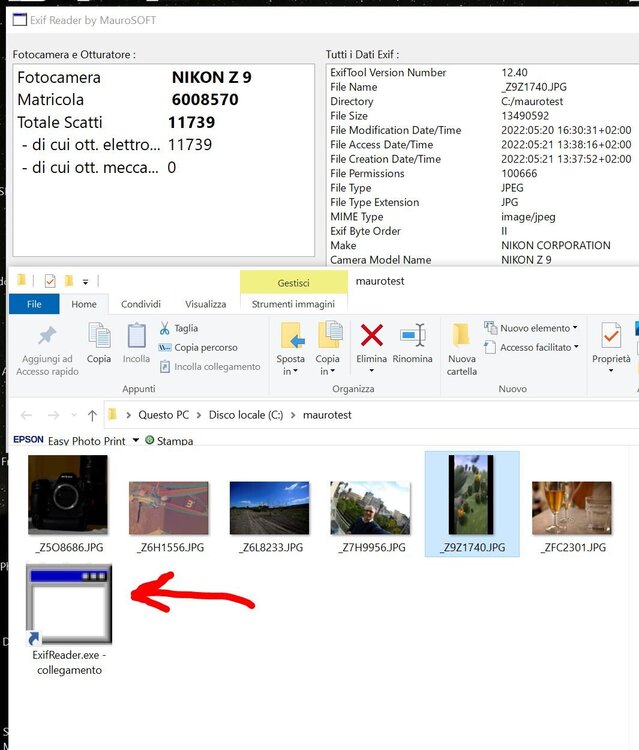This screenshot has height=750, width=639.
Task: Click Copia percorso in ribbon
Action: click(x=198, y=347)
